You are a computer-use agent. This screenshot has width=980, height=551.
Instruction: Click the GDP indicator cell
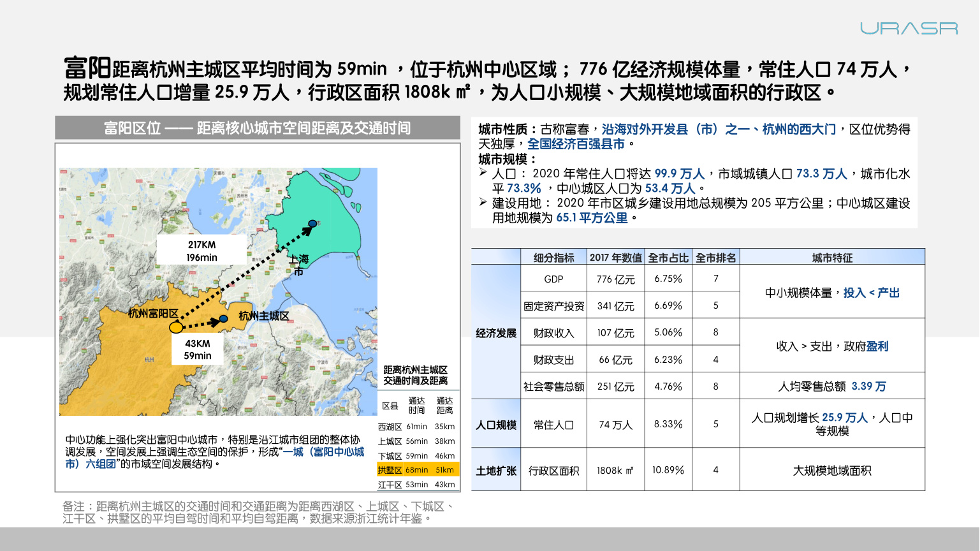(553, 279)
